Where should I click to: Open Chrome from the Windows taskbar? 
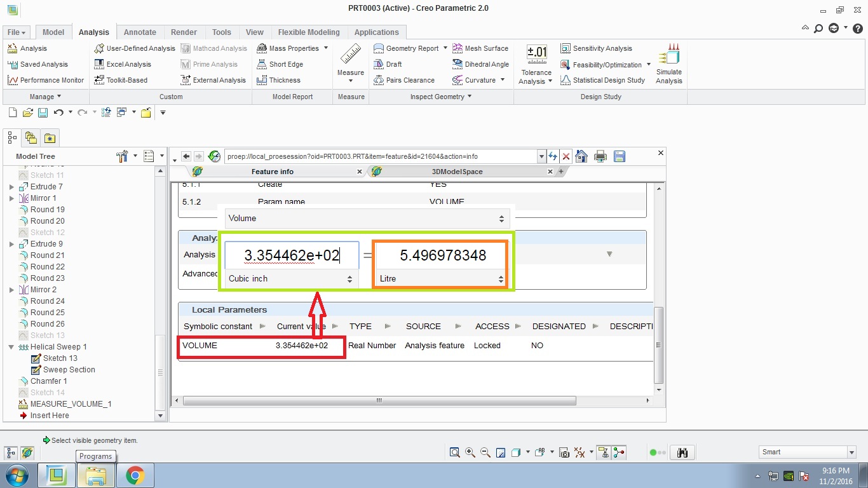[135, 475]
